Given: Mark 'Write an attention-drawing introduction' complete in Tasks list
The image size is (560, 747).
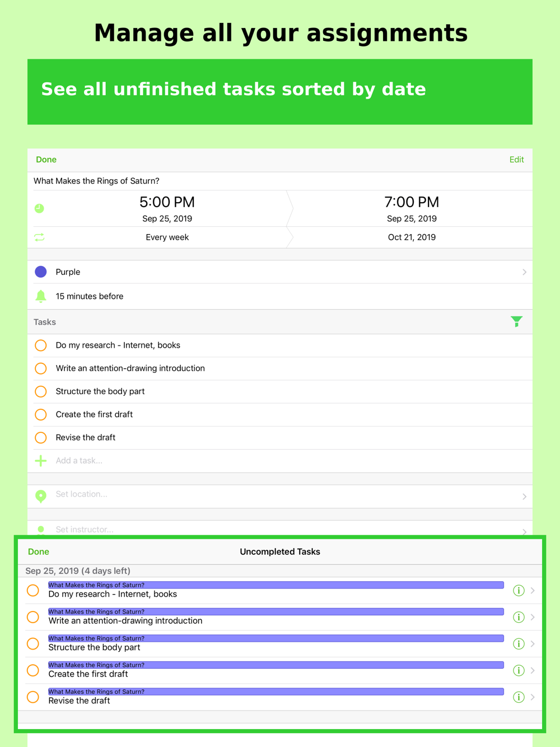Looking at the screenshot, I should click(x=41, y=368).
